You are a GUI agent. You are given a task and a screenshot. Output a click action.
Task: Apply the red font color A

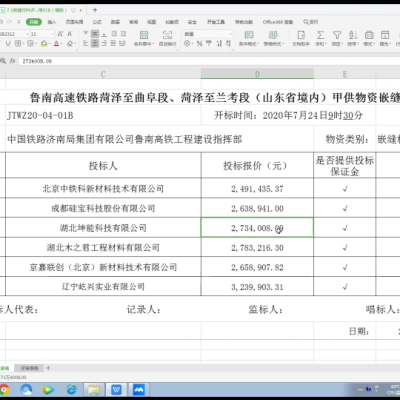tap(56, 43)
